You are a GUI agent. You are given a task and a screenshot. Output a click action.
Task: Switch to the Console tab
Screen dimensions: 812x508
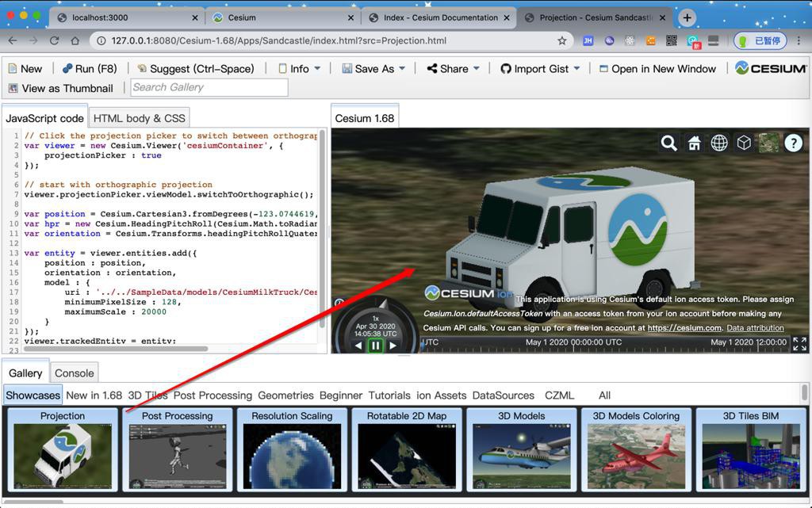coord(74,373)
